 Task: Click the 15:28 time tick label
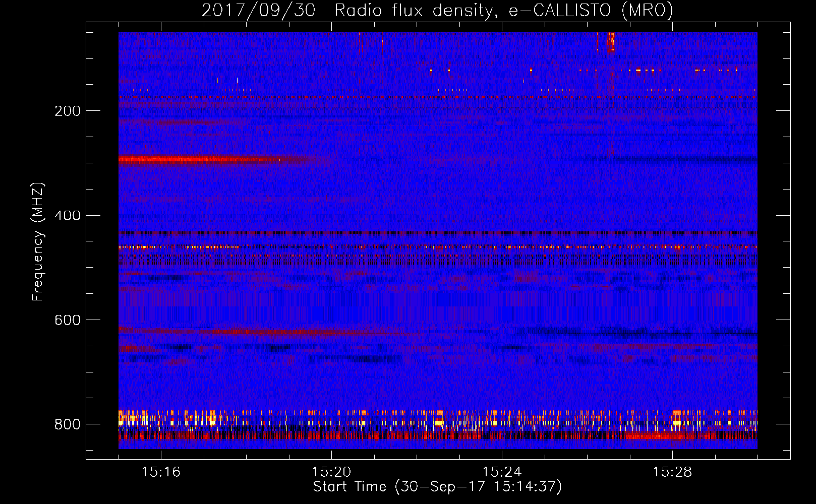[x=672, y=472]
